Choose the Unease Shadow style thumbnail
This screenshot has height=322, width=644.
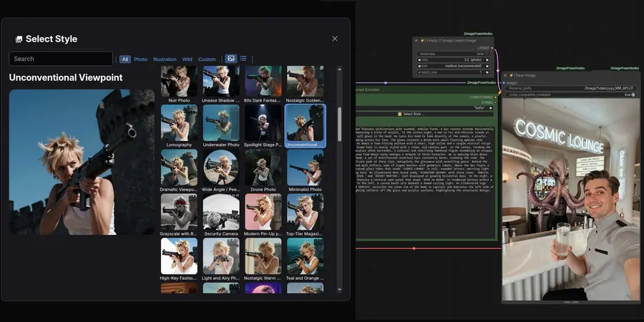coord(221,82)
